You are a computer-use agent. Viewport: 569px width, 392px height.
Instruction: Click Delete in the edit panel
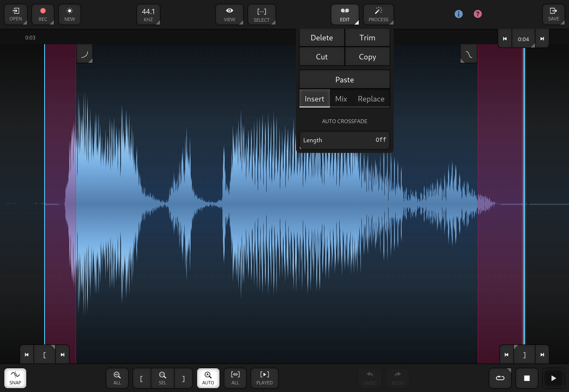pyautogui.click(x=322, y=38)
